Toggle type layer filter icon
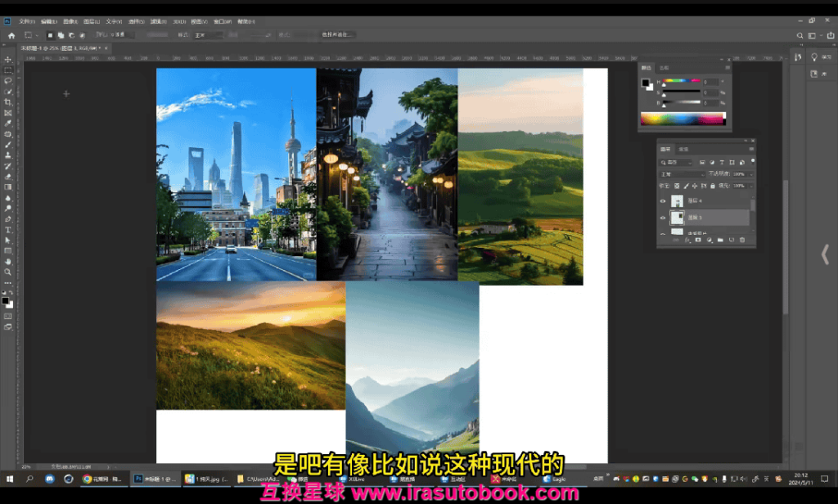Screen dimensions: 838x504 (722, 163)
